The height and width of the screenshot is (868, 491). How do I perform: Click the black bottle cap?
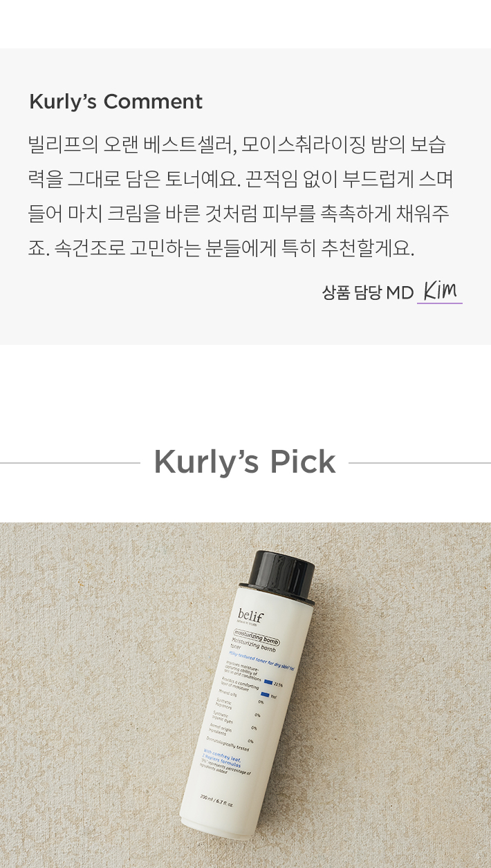coord(281,578)
